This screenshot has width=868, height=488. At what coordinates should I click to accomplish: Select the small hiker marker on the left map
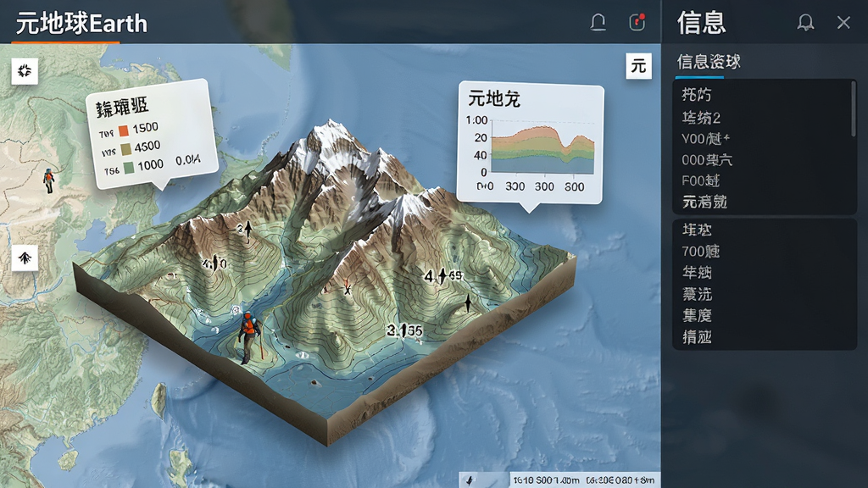[x=49, y=180]
